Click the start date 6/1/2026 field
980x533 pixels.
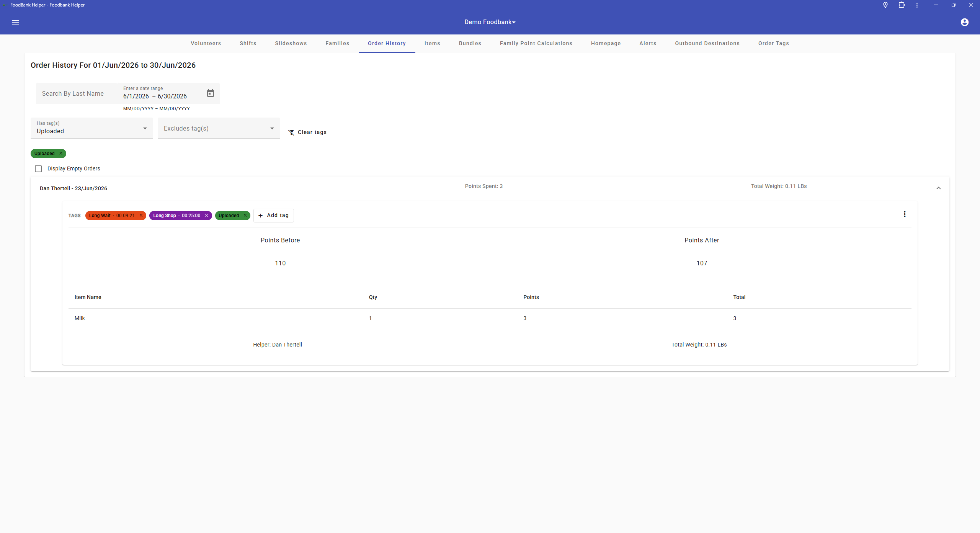tap(136, 96)
